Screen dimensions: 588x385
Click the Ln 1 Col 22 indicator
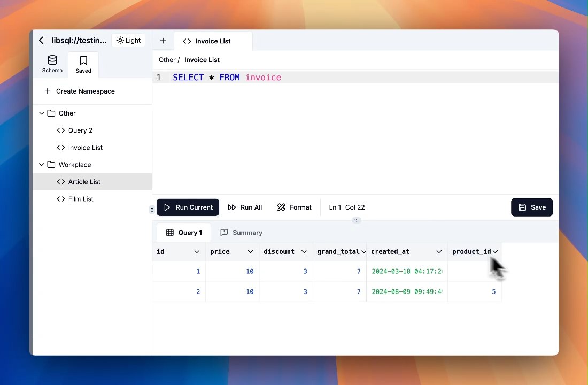pyautogui.click(x=347, y=207)
